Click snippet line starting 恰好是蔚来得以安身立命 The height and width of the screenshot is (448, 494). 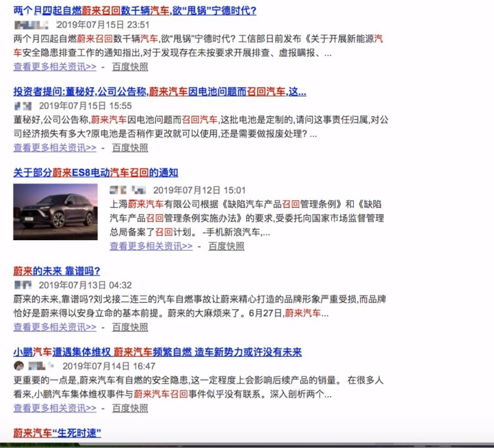[171, 313]
